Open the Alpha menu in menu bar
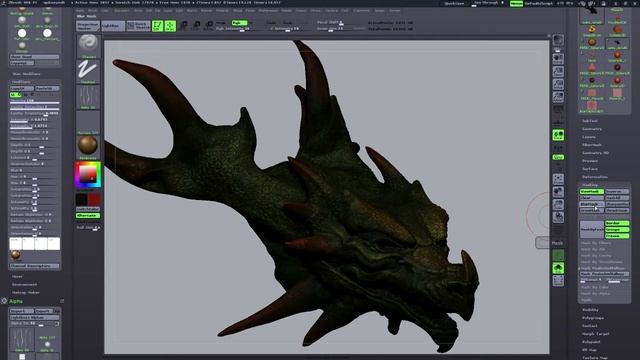This screenshot has width=640, height=360. 80,11
